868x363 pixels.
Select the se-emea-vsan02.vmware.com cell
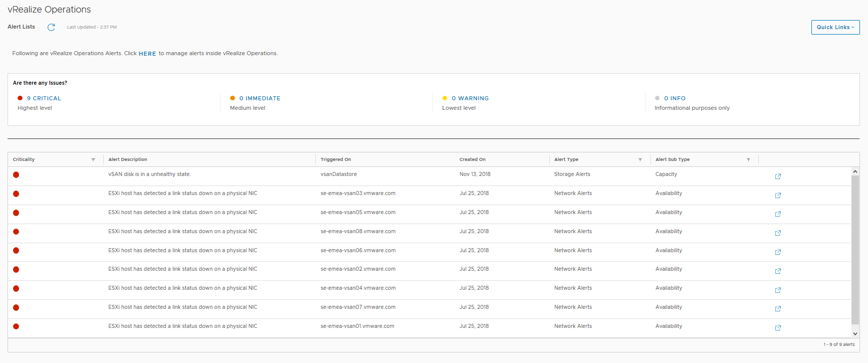[x=358, y=269]
